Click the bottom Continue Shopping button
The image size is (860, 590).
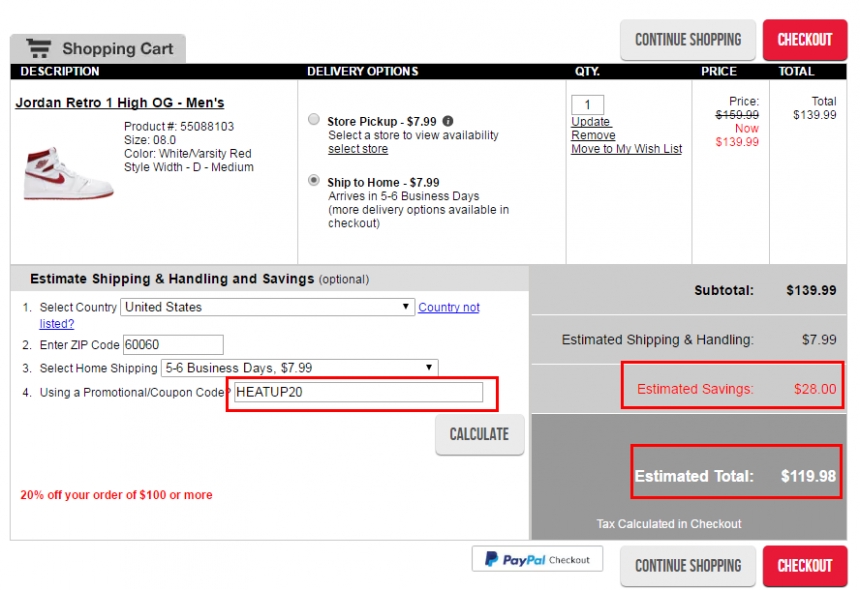688,565
